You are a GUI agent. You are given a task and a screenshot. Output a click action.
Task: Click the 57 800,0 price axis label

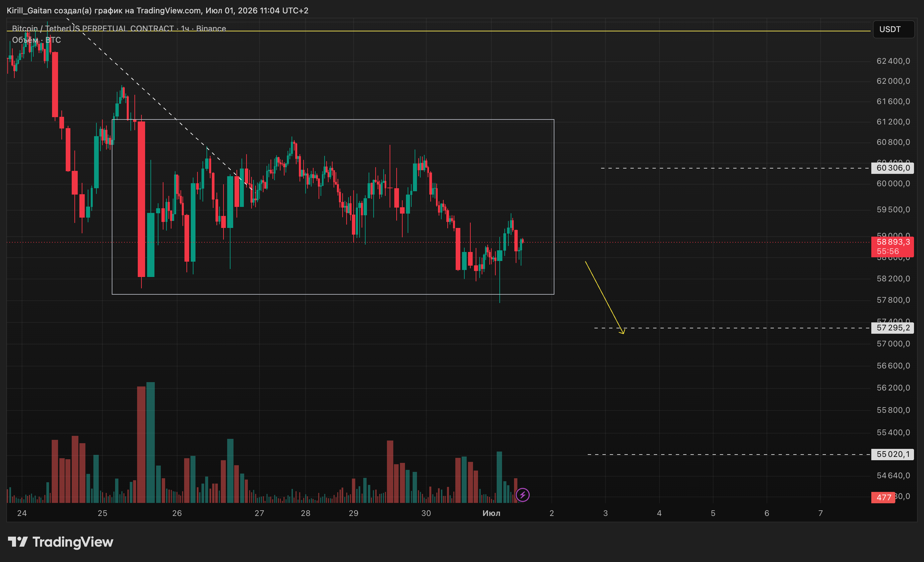click(893, 300)
